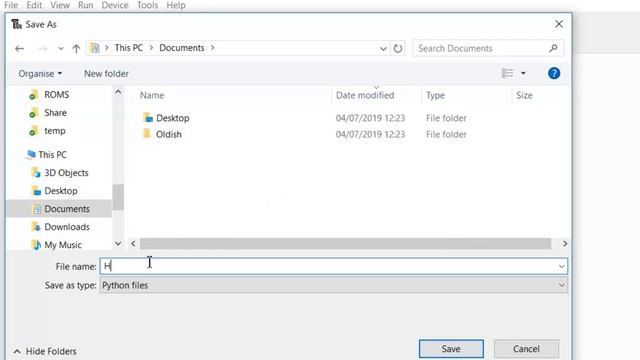The width and height of the screenshot is (640, 360).
Task: Change view layout icon
Action: [x=507, y=73]
